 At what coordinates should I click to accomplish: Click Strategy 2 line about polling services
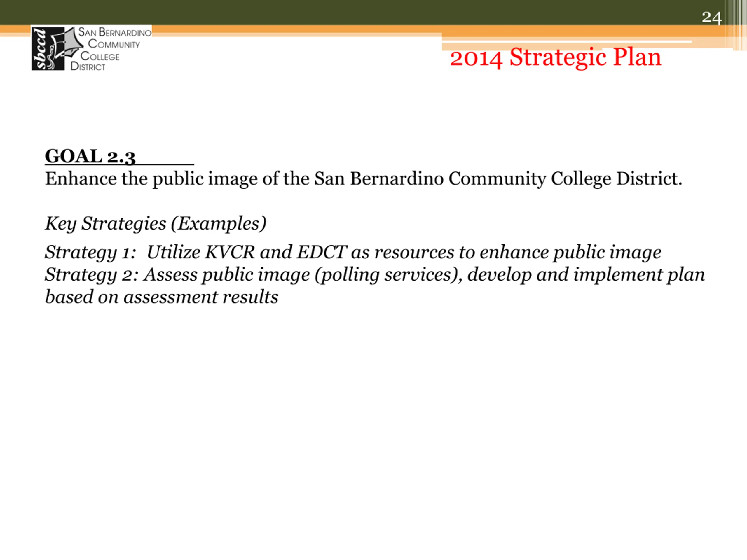tap(375, 275)
